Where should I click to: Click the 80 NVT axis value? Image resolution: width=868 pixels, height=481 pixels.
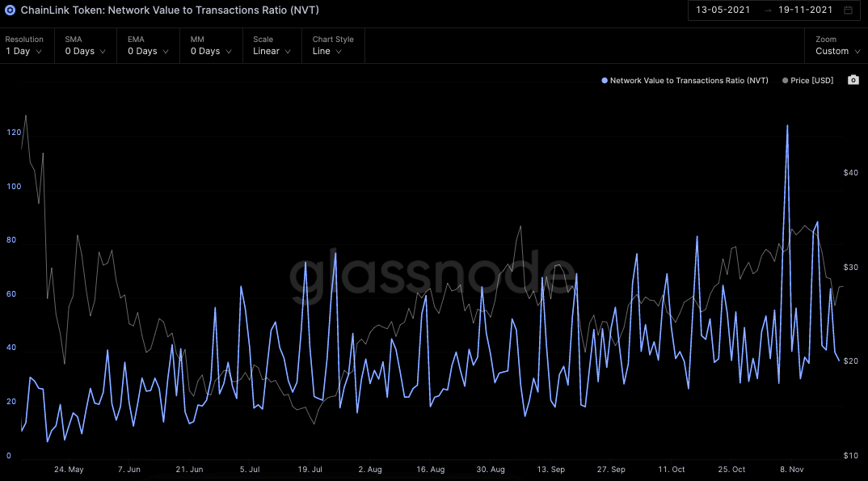click(11, 240)
